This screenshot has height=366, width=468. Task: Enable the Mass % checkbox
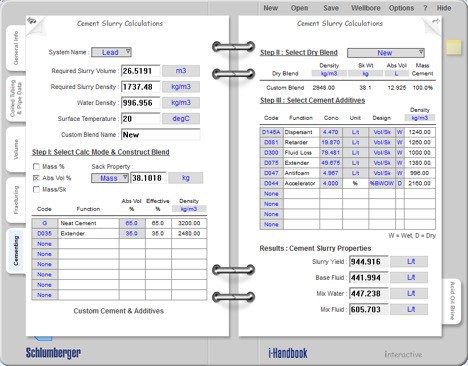coord(36,166)
